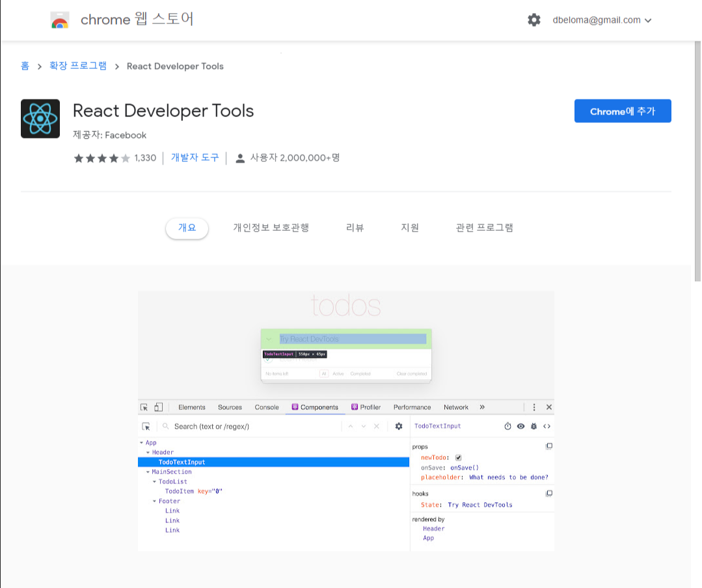Click the inspect element cursor icon in DevTools

pyautogui.click(x=144, y=407)
